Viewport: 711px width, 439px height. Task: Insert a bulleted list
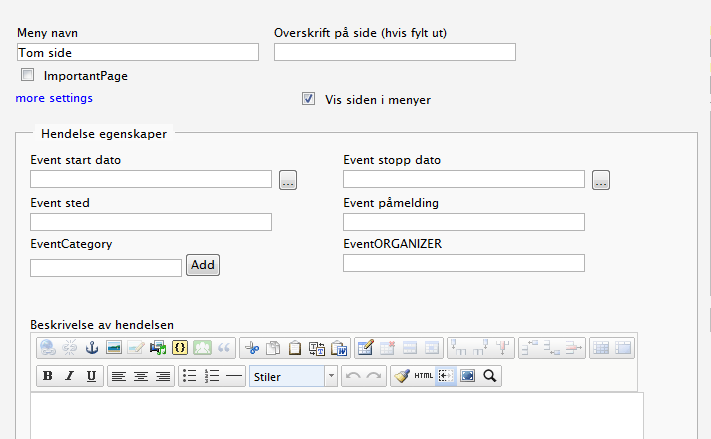tap(189, 377)
